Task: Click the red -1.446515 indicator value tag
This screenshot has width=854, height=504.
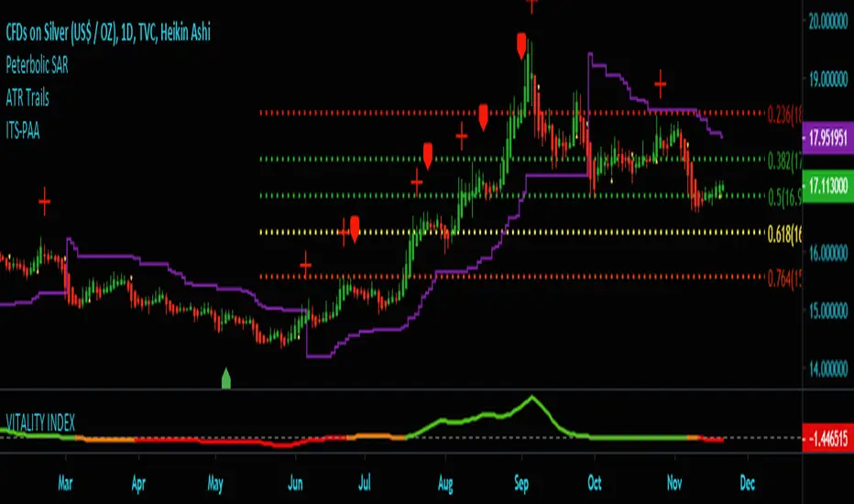Action: (827, 437)
